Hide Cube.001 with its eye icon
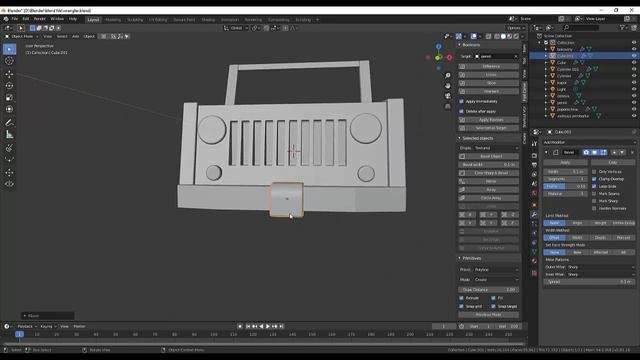 [x=634, y=56]
